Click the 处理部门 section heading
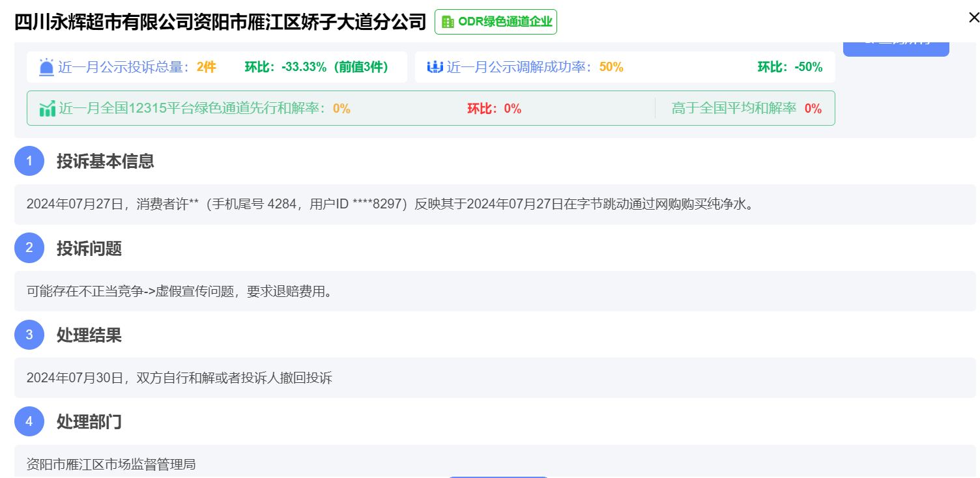 click(89, 421)
